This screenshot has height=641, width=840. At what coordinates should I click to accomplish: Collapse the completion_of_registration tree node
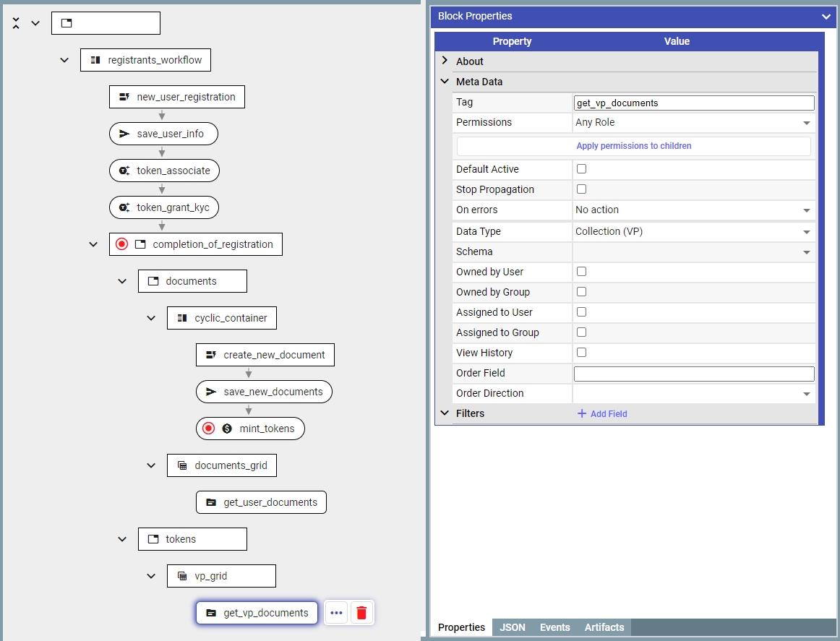(x=93, y=244)
